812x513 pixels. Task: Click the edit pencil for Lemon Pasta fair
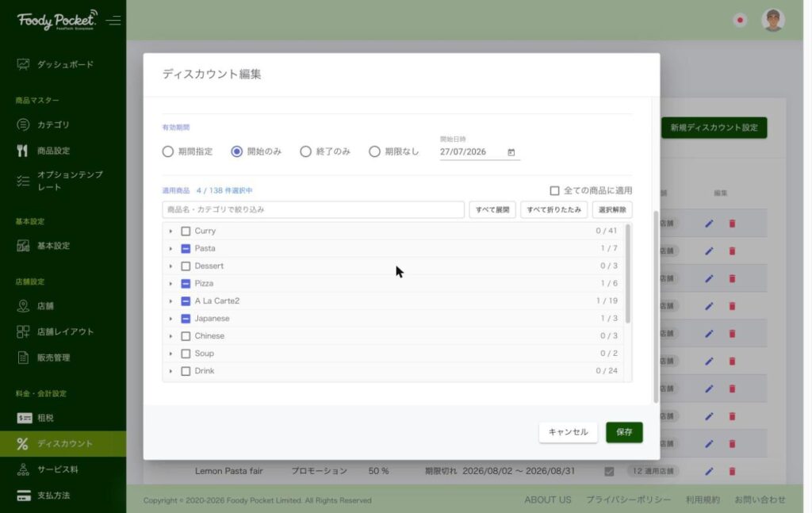click(x=709, y=471)
